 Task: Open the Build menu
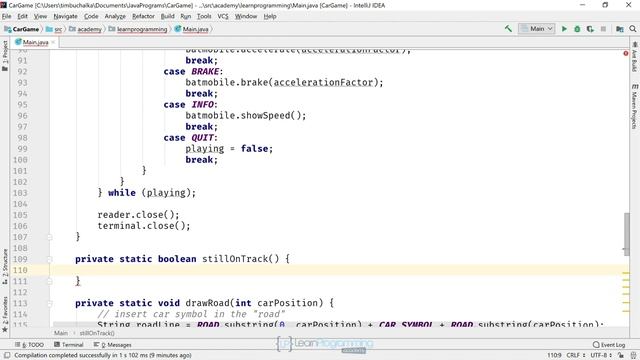pyautogui.click(x=167, y=16)
